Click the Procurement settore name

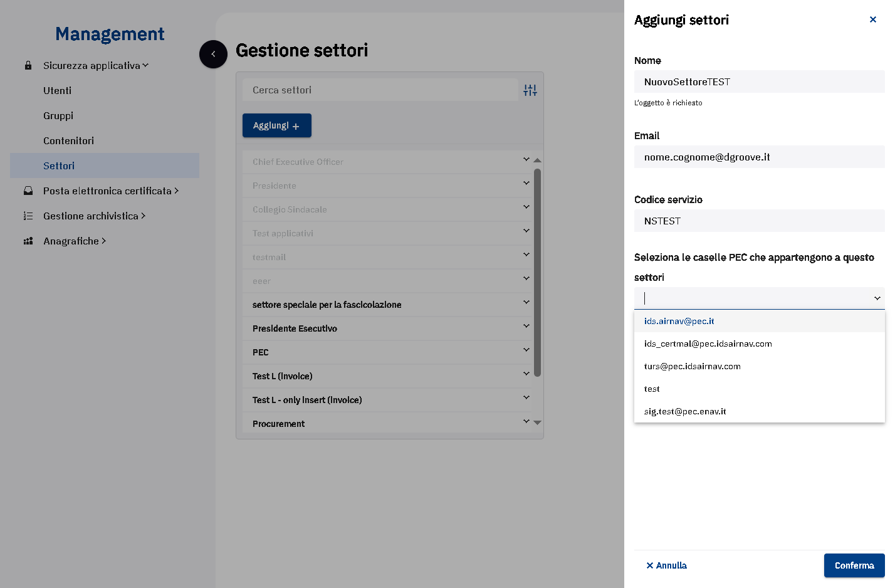click(278, 424)
